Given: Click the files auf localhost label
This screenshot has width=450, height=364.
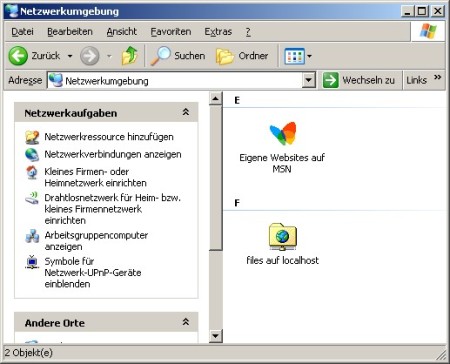Looking at the screenshot, I should (283, 260).
